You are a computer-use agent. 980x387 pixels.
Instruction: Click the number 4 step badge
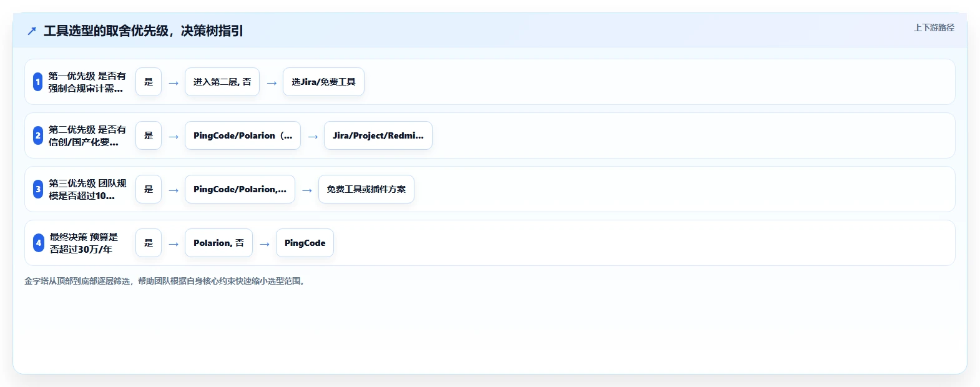tap(38, 243)
